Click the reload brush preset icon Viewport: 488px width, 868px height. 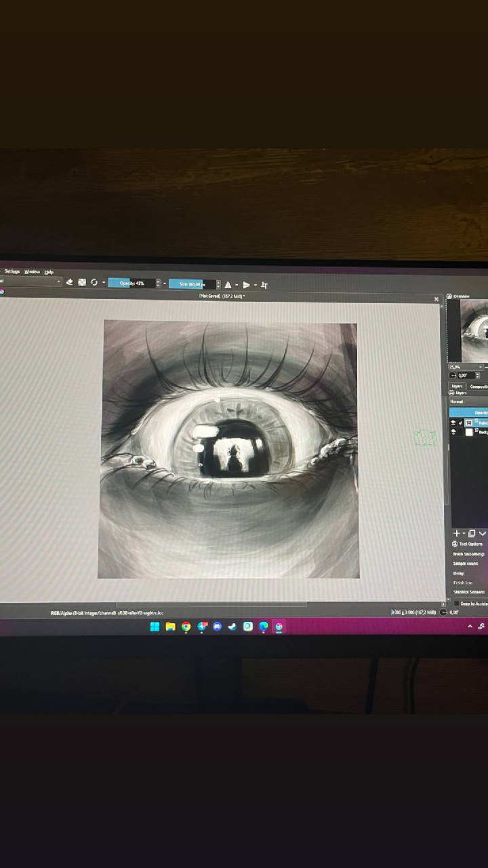click(x=94, y=282)
